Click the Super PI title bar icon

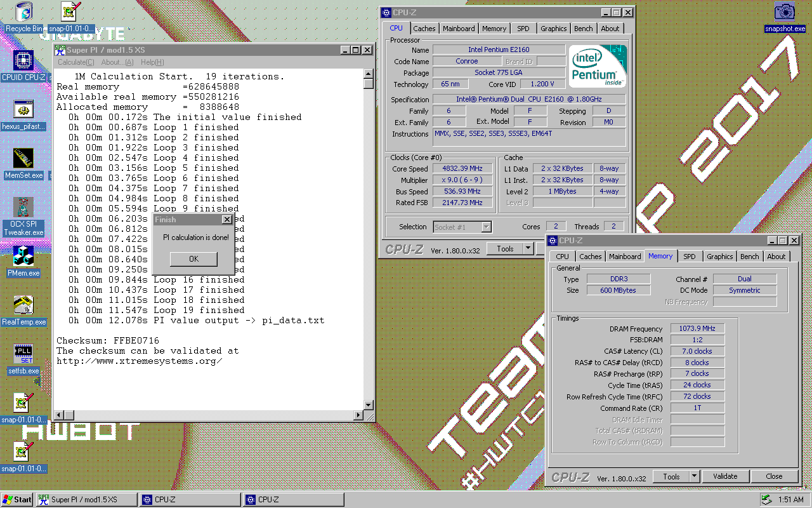click(x=60, y=50)
